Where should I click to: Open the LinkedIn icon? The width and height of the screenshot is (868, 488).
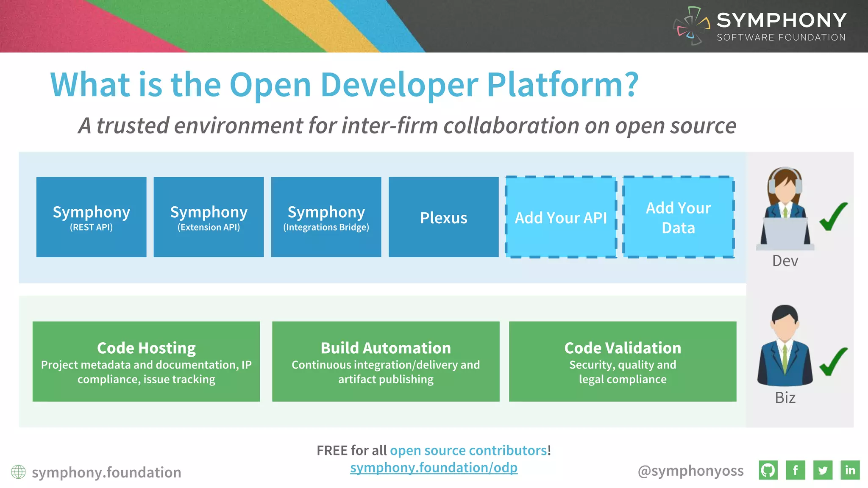(x=850, y=470)
